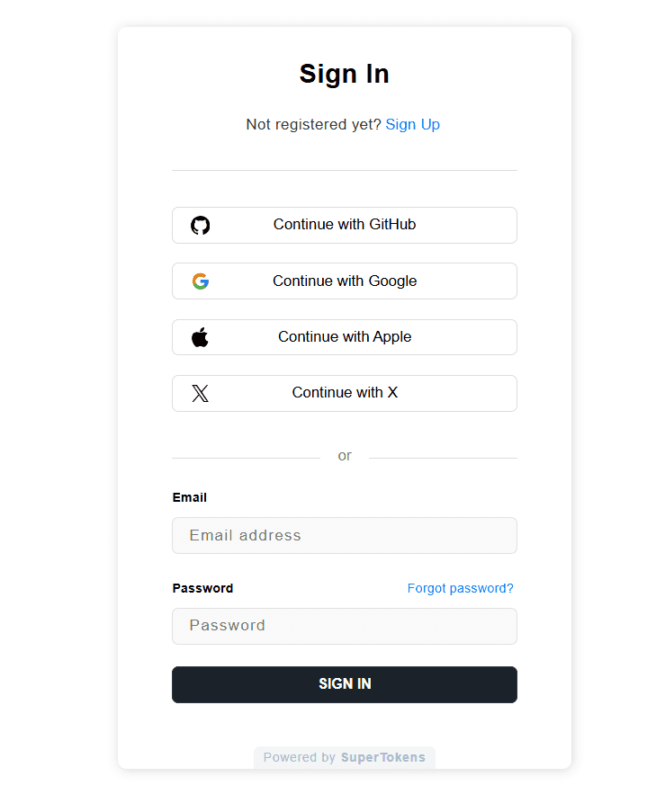665x812 pixels.
Task: Select the X icon near Continue with X
Action: [x=201, y=393]
